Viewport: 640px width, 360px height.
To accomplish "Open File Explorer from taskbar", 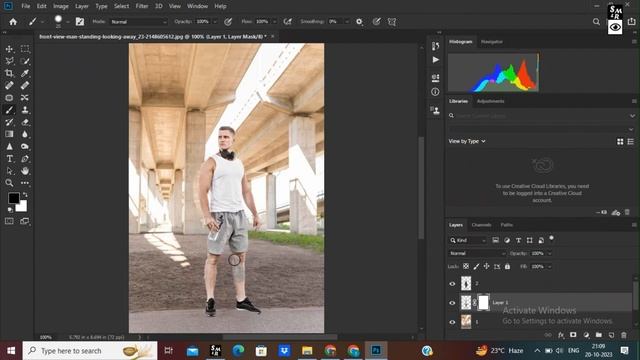I will (307, 351).
